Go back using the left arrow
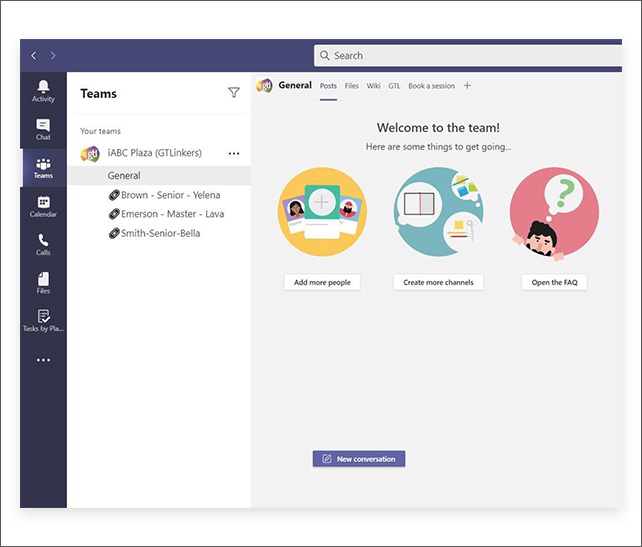This screenshot has height=547, width=642. tap(33, 56)
